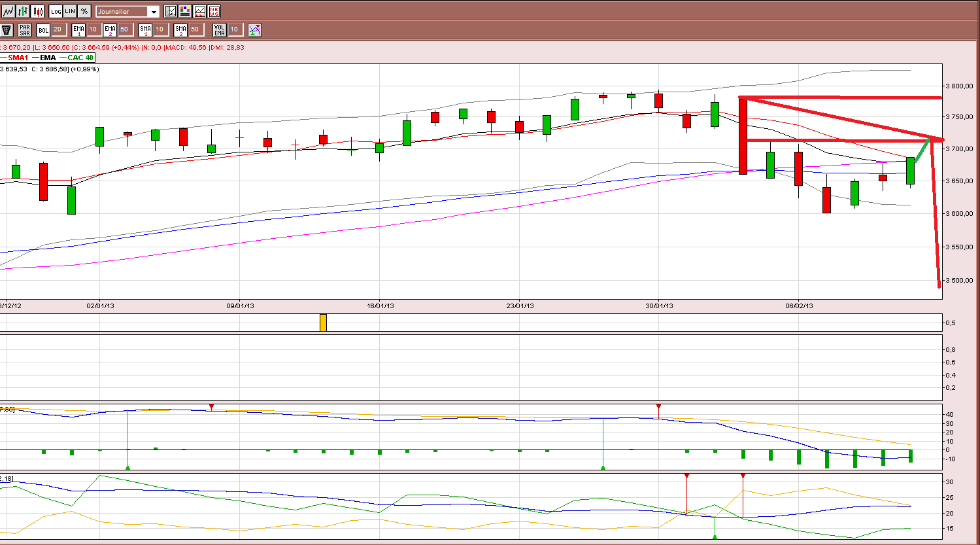Click the basket icon left of PAR SAR

[x=7, y=29]
